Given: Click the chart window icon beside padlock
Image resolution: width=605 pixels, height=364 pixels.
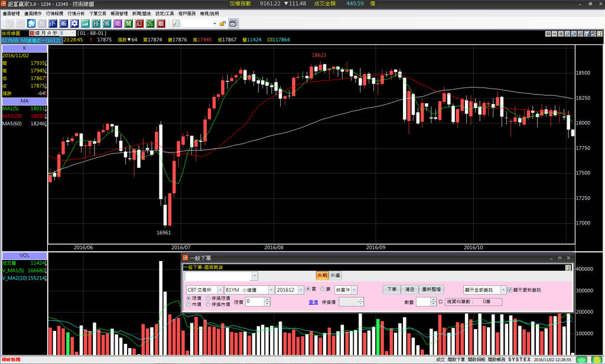Looking at the screenshot, I should 233,24.
